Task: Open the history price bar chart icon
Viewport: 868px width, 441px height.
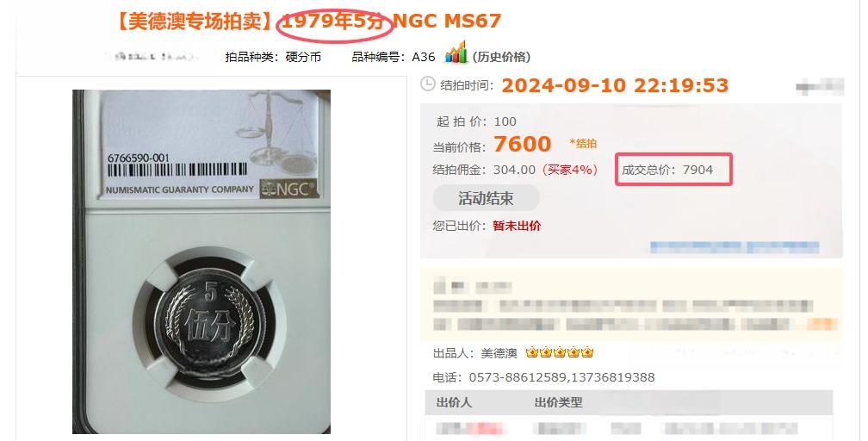Action: point(456,53)
